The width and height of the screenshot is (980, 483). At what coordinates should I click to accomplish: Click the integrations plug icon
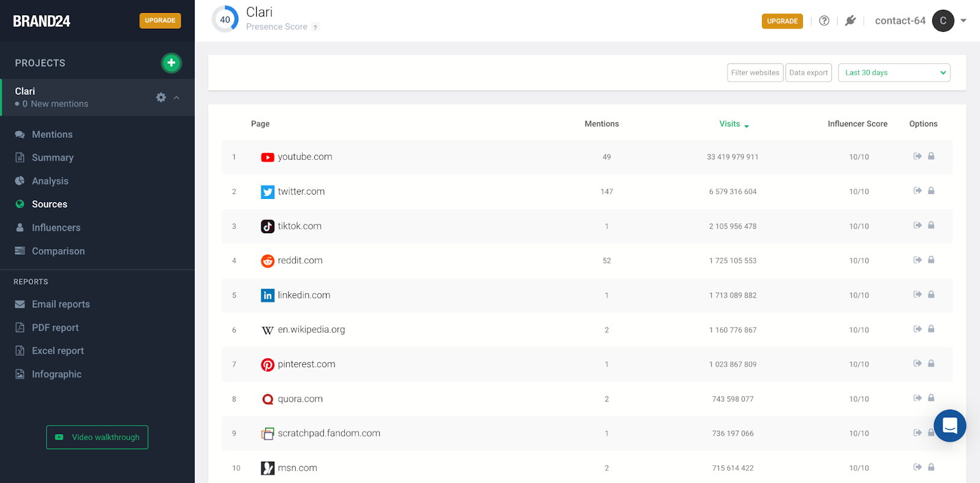click(x=850, y=21)
